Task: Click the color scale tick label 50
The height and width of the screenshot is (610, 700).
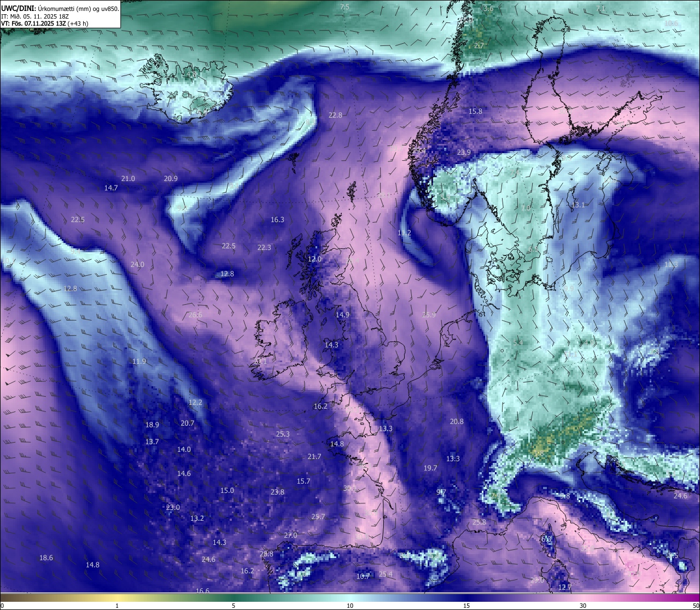Action: [696, 606]
